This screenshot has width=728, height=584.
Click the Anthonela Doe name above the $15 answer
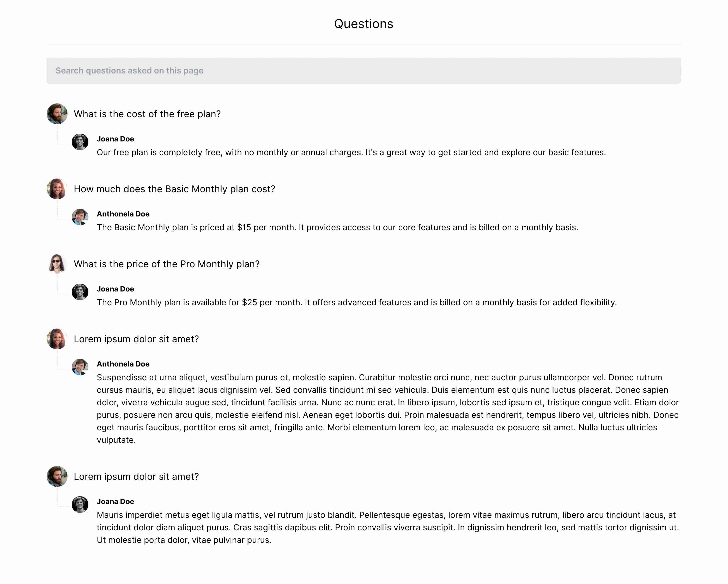(x=123, y=214)
